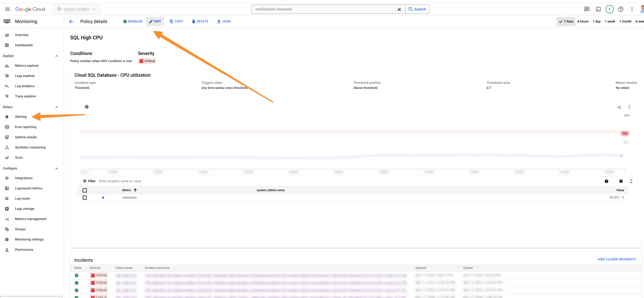
Task: Click HIDE CLOSED INCIDENTS link
Action: pos(616,259)
